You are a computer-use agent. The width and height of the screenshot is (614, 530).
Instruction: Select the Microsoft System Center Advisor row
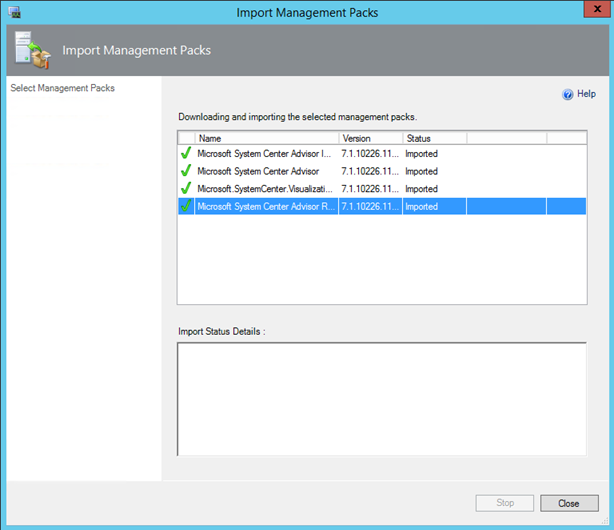[382, 171]
